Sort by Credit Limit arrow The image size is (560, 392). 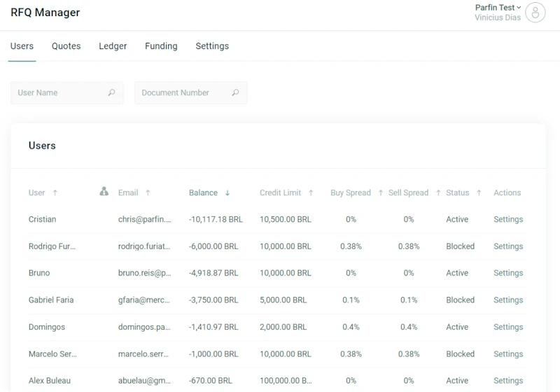[311, 192]
